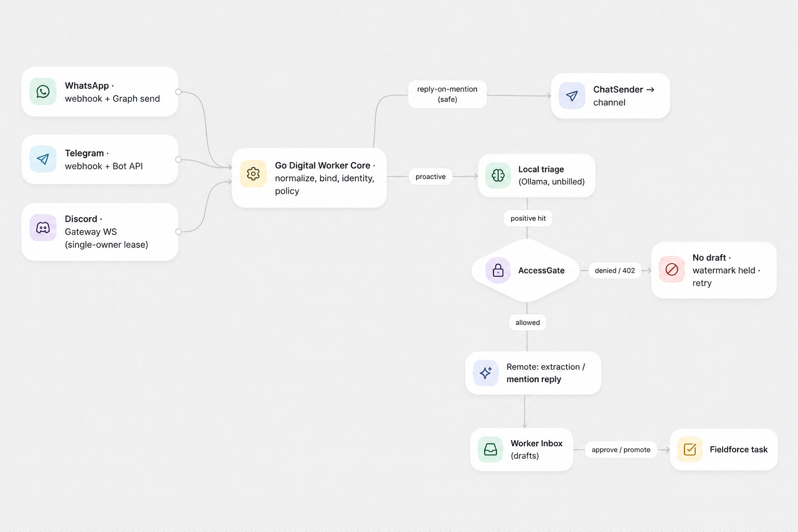The height and width of the screenshot is (532, 798).
Task: Click the ChatSender send icon
Action: (572, 96)
